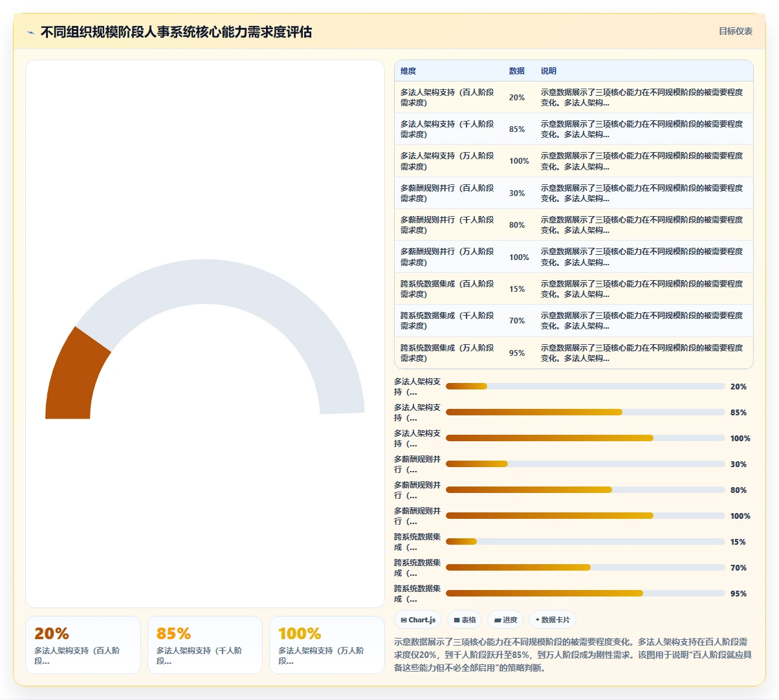This screenshot has width=779, height=700.
Task: Click the 跨系统数据集成 progress bar at 15%
Action: [585, 541]
